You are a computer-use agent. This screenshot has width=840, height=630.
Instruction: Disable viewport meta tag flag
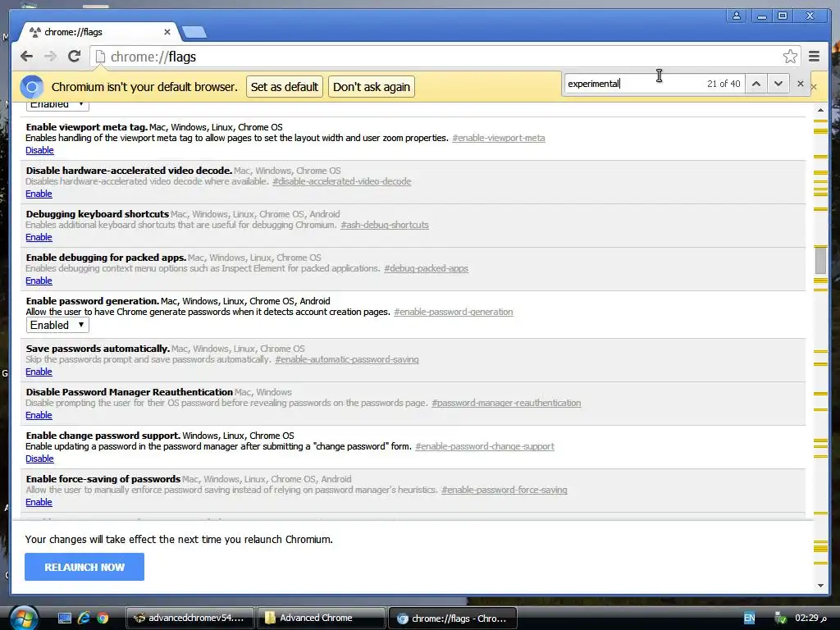pos(39,151)
